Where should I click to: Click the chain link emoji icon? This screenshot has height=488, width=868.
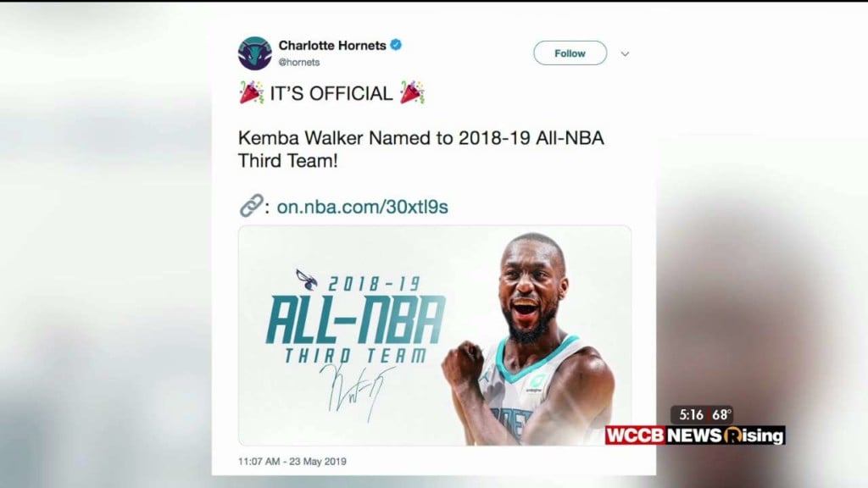[x=251, y=206]
